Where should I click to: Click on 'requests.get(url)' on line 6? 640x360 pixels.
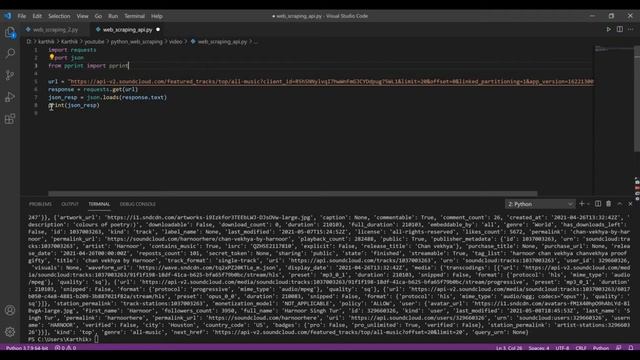click(x=111, y=89)
